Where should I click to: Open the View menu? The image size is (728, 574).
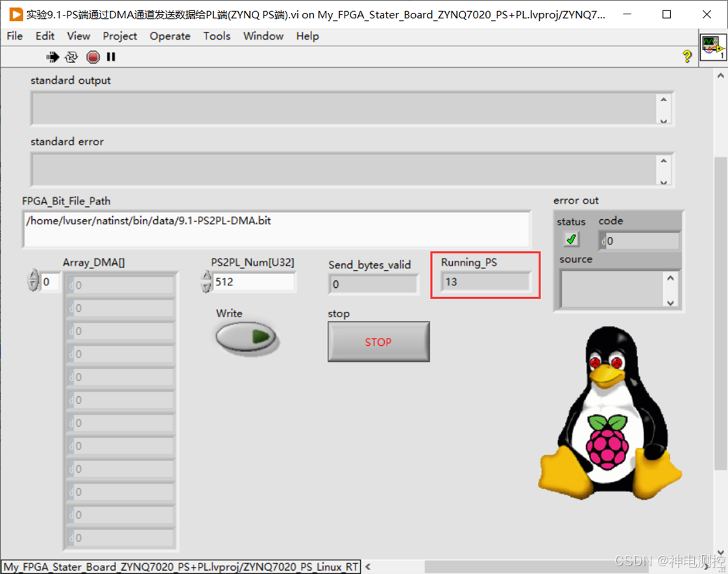79,36
